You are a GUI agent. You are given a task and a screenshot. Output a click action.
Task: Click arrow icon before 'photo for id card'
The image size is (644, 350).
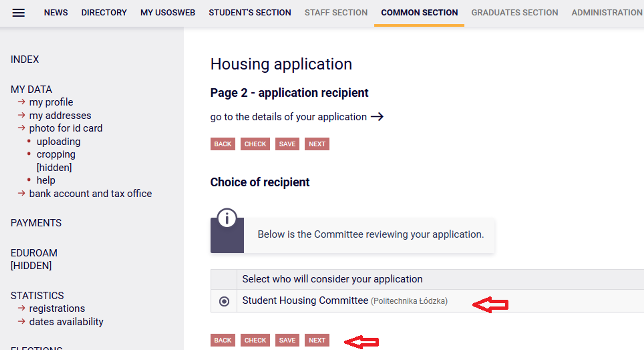click(22, 128)
